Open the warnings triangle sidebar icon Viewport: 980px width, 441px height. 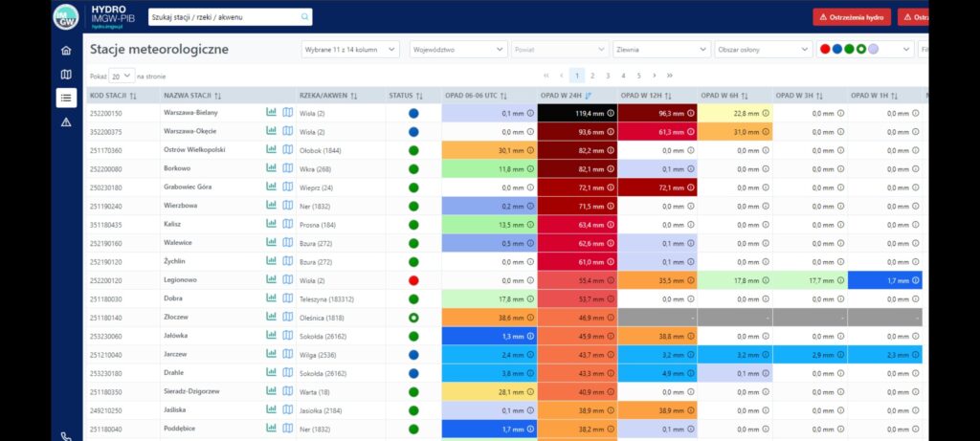click(66, 122)
